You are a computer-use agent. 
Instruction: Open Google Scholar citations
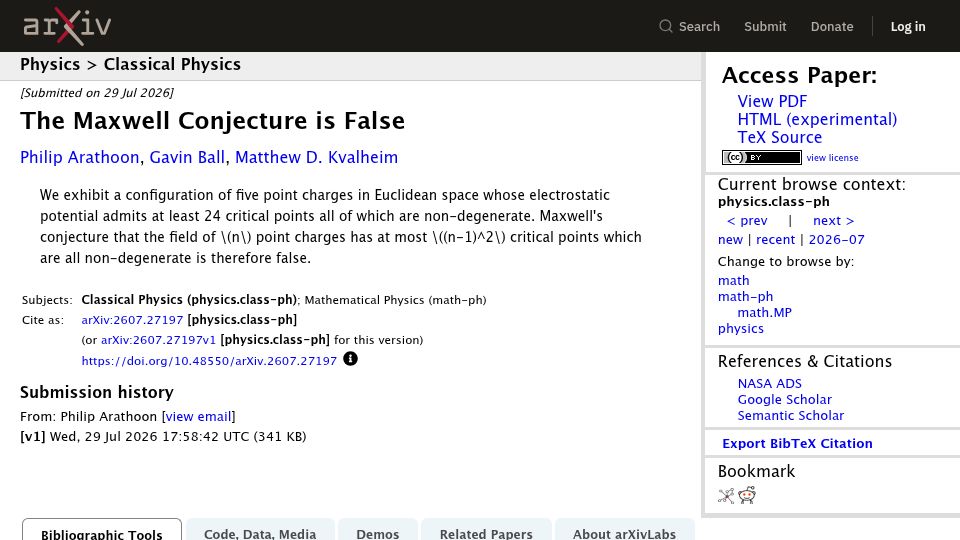pyautogui.click(x=784, y=399)
